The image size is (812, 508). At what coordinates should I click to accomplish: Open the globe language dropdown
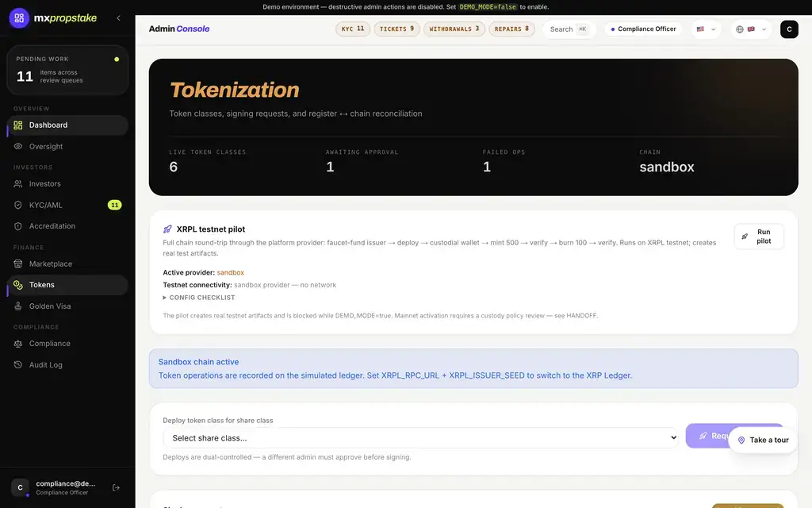click(x=751, y=29)
